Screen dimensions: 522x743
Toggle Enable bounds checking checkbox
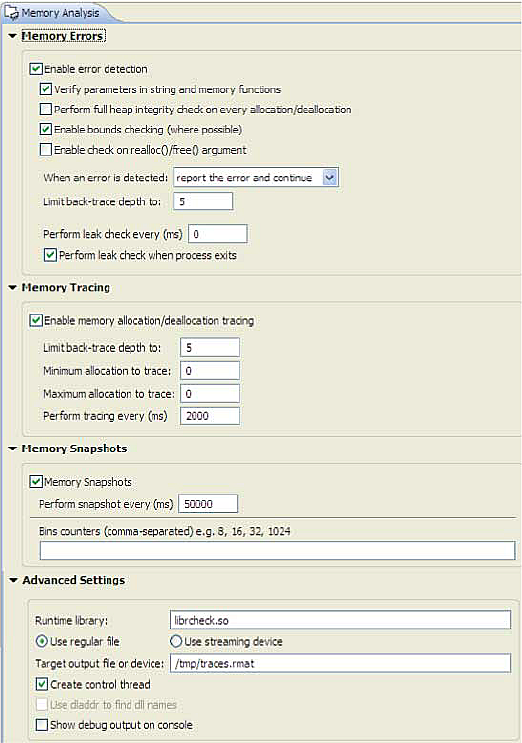point(46,129)
